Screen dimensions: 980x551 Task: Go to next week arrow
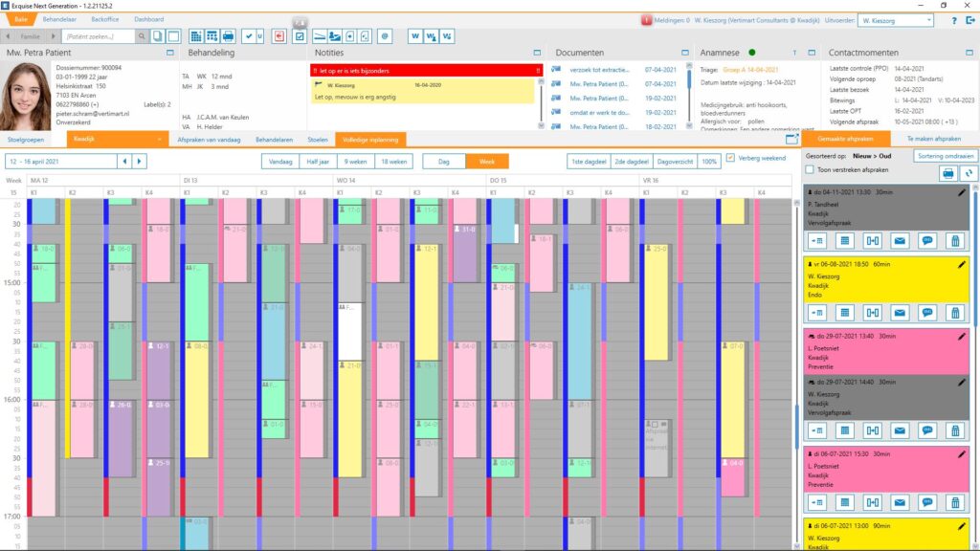140,162
